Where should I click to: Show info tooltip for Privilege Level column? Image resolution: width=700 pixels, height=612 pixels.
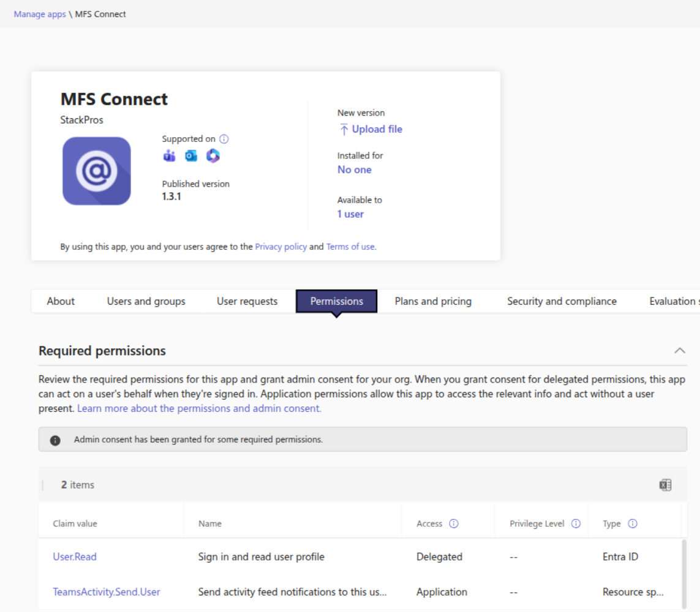click(576, 524)
